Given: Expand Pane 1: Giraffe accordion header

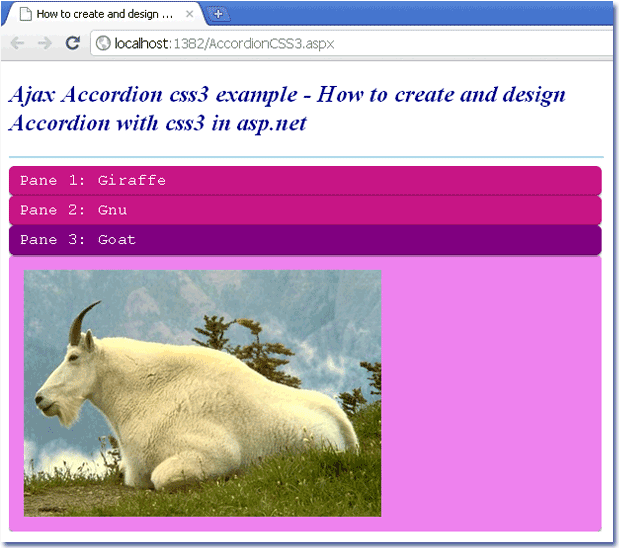Looking at the screenshot, I should tap(305, 180).
